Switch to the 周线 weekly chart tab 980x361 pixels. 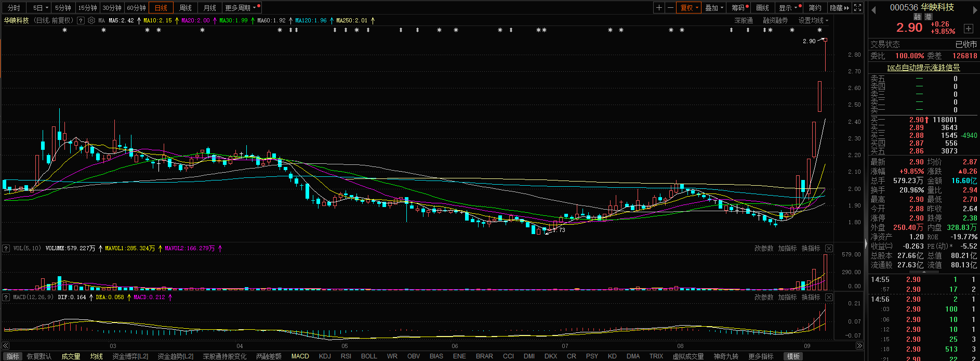tap(186, 8)
